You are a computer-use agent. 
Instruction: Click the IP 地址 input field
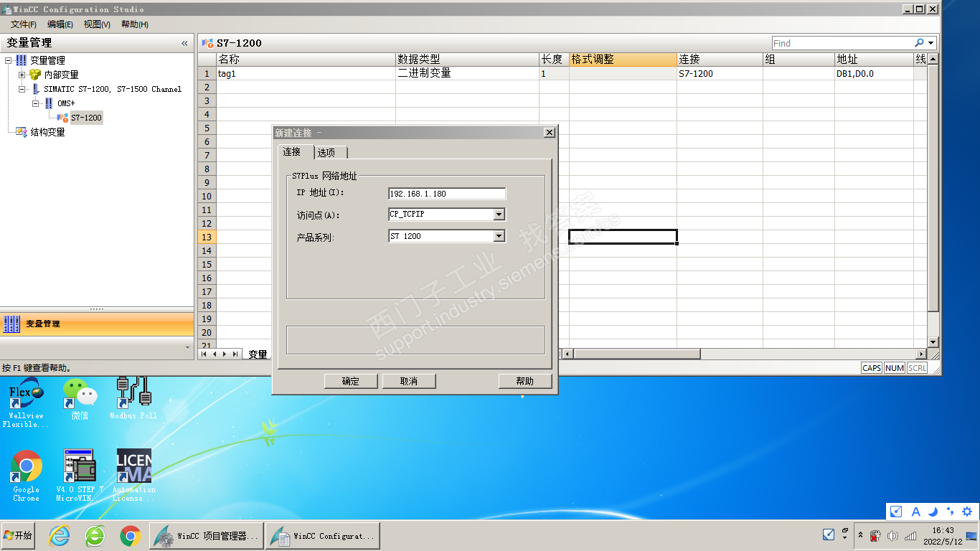click(447, 193)
